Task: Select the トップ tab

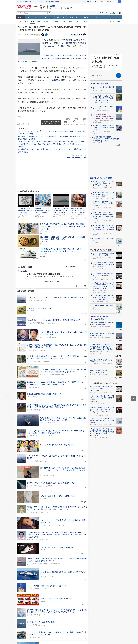Action: click(20, 17)
